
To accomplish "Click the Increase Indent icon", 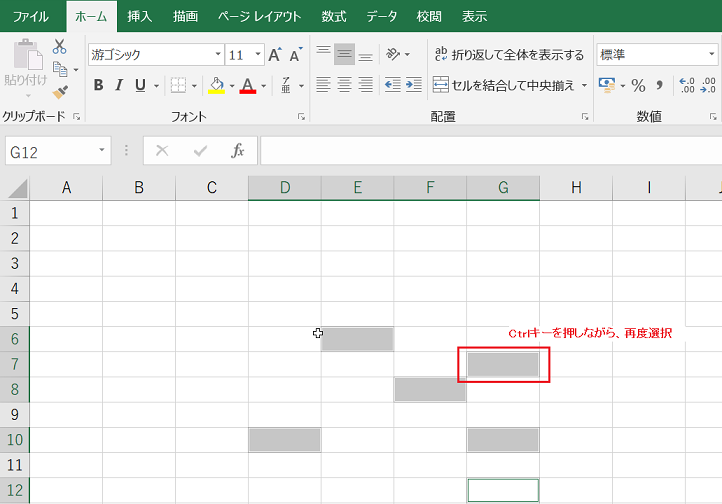I will point(414,86).
